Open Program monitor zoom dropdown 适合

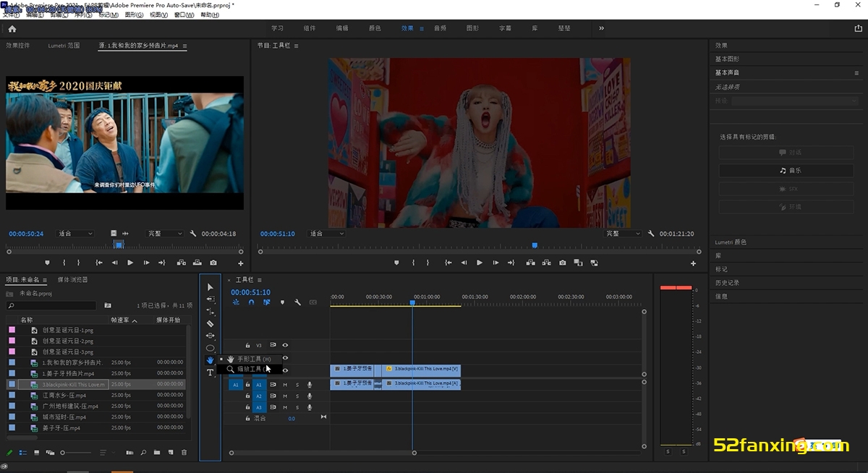point(325,234)
